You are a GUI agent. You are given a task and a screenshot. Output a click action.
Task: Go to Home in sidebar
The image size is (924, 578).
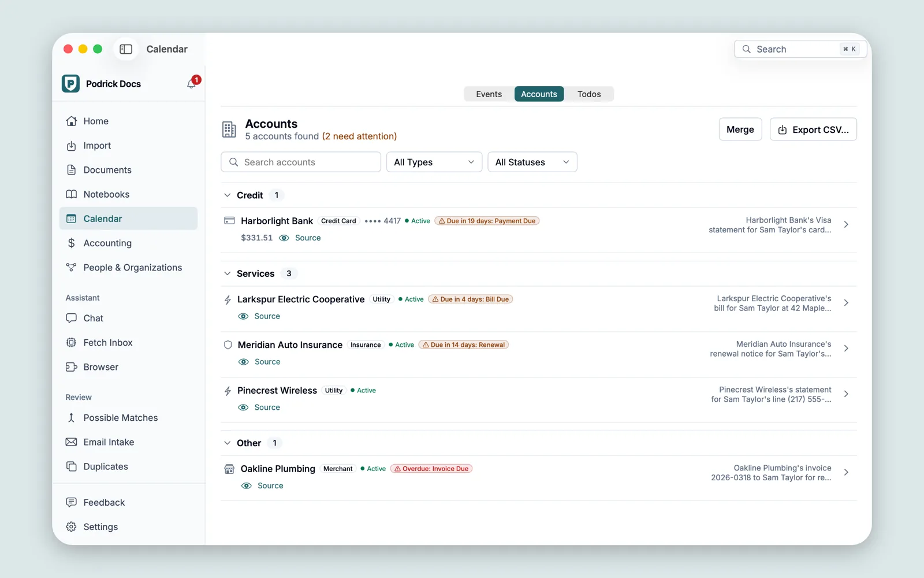(x=128, y=121)
